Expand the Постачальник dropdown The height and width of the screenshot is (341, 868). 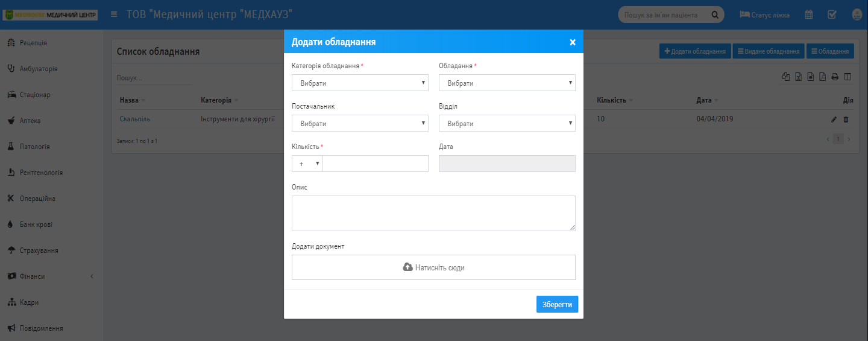pyautogui.click(x=360, y=123)
